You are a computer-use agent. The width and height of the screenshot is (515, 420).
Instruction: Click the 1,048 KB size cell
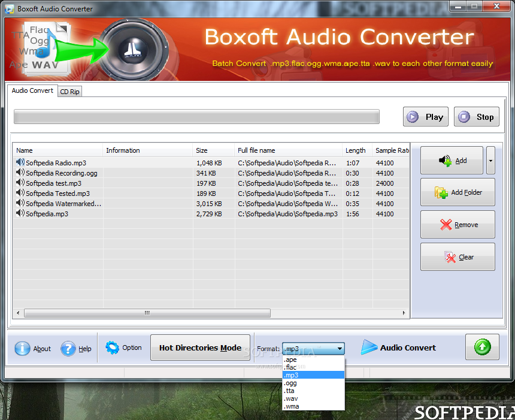(x=209, y=163)
